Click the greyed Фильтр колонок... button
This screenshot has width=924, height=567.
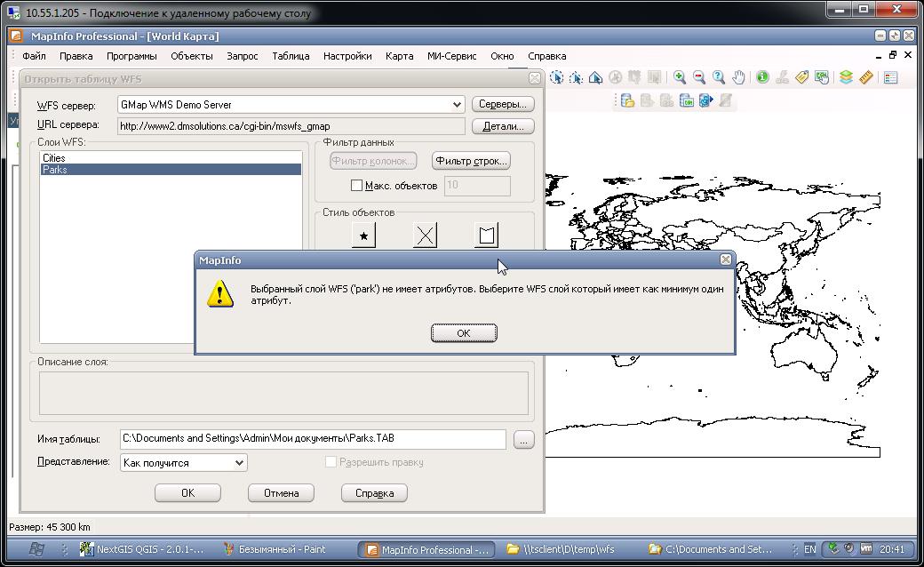pyautogui.click(x=373, y=161)
